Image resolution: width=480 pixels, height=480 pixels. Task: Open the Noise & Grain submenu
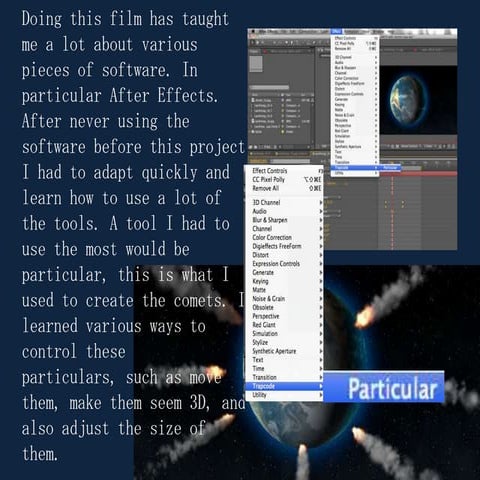click(x=284, y=298)
